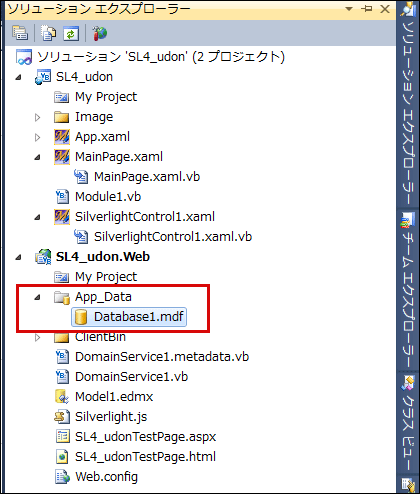
Task: Toggle the auto-hide pin icon
Action: pyautogui.click(x=367, y=9)
